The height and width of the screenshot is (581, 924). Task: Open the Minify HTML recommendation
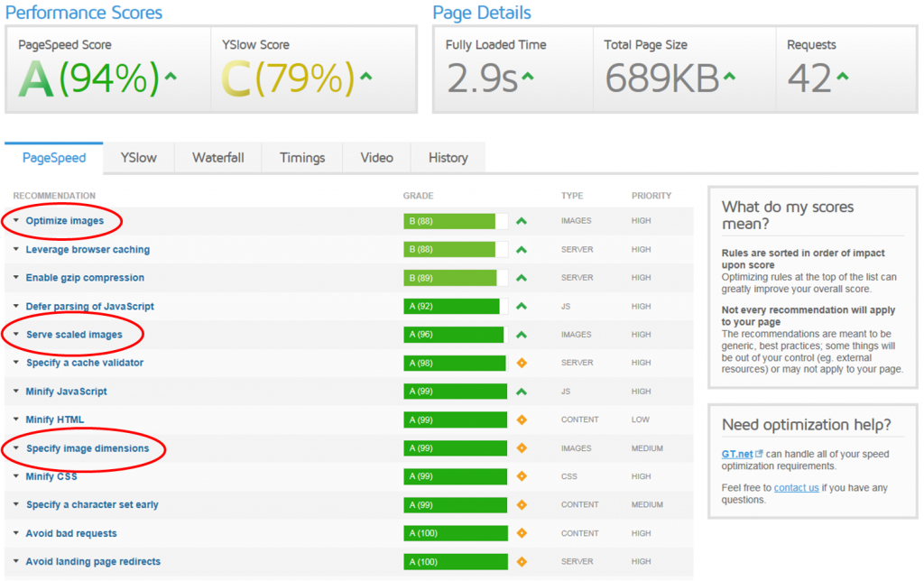click(55, 420)
